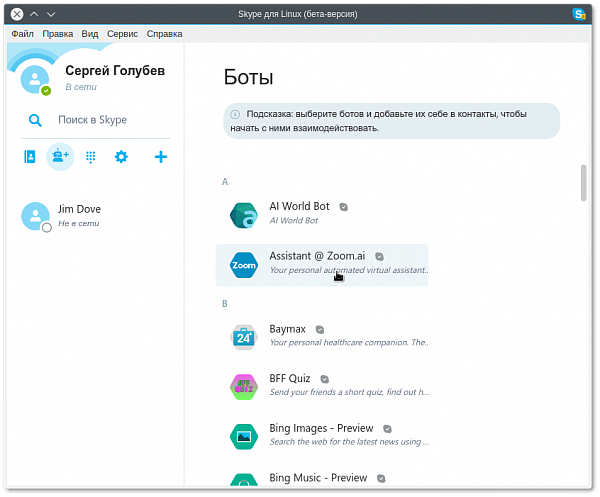
Task: Open the Сервис menu
Action: pos(122,34)
